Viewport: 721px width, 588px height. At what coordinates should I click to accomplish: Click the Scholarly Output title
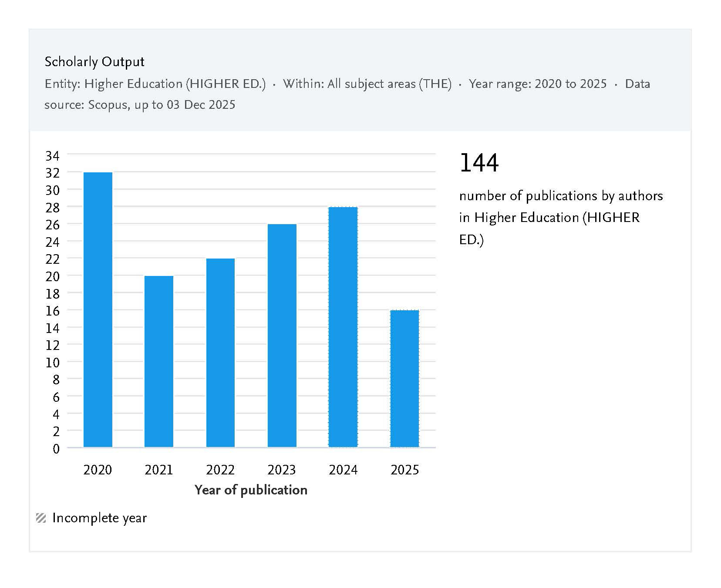tap(94, 62)
